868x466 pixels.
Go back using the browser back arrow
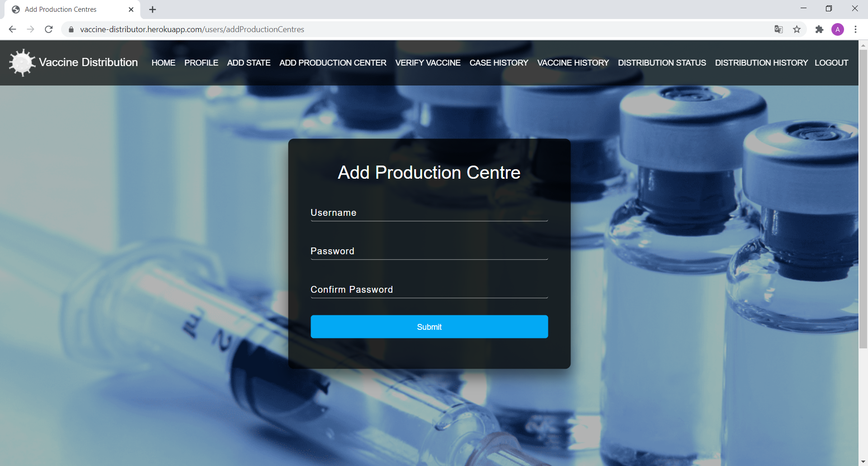(12, 29)
